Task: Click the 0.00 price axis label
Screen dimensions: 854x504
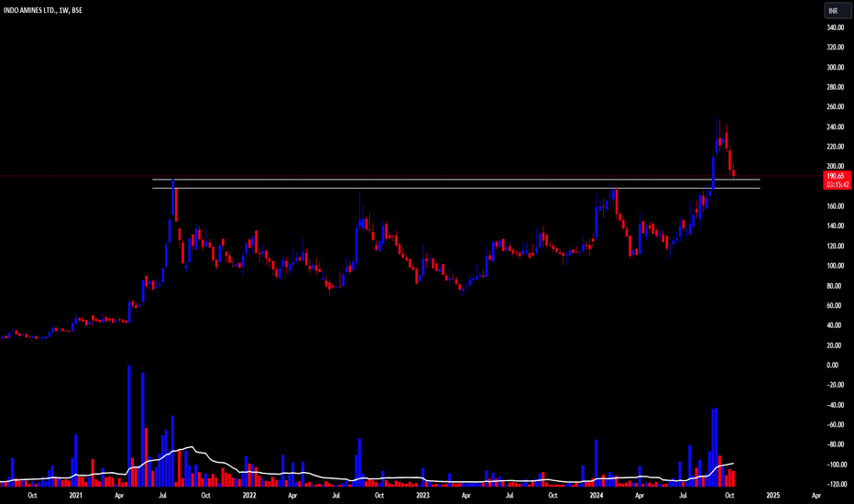Action: 833,365
